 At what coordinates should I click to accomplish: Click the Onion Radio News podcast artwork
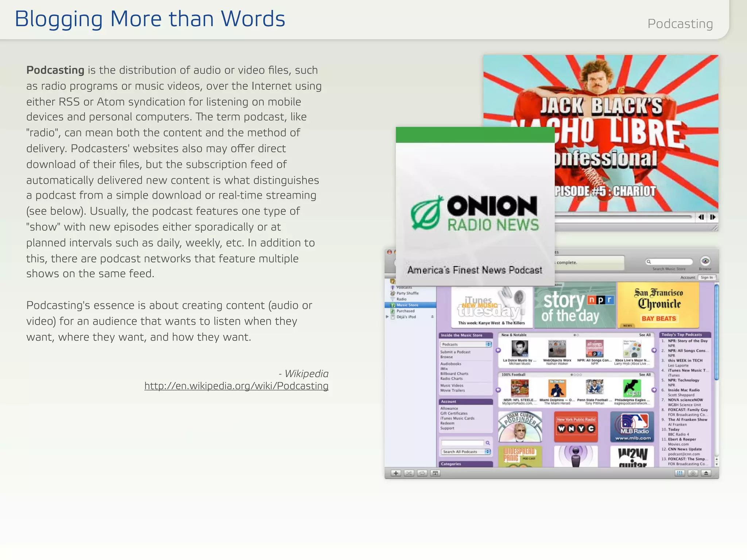pos(475,207)
